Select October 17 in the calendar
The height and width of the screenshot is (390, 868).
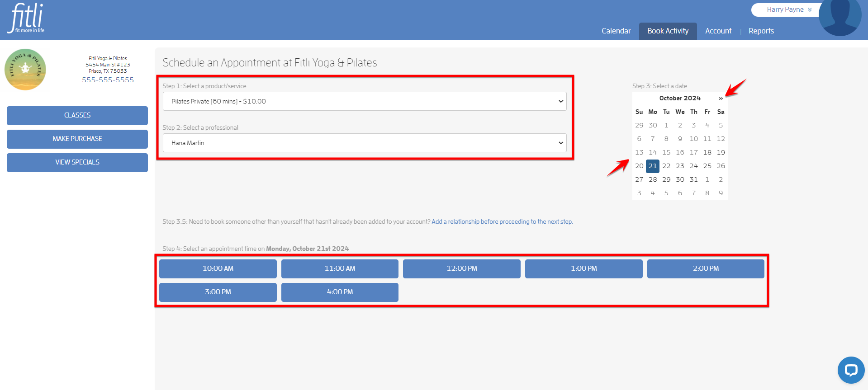tap(694, 152)
